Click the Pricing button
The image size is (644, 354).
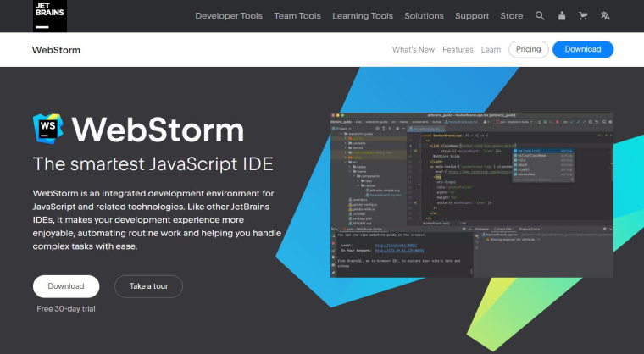pos(529,49)
